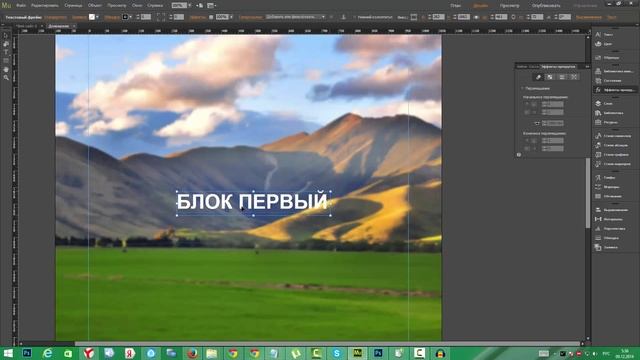The image size is (640, 360).
Task: Open the Эффекты прокрутки fx panel
Action: coord(614,90)
